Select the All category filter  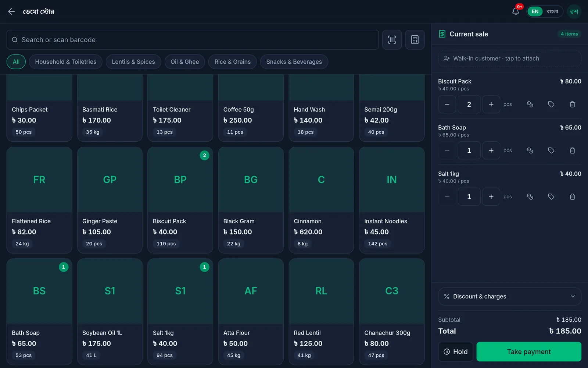[x=16, y=62]
